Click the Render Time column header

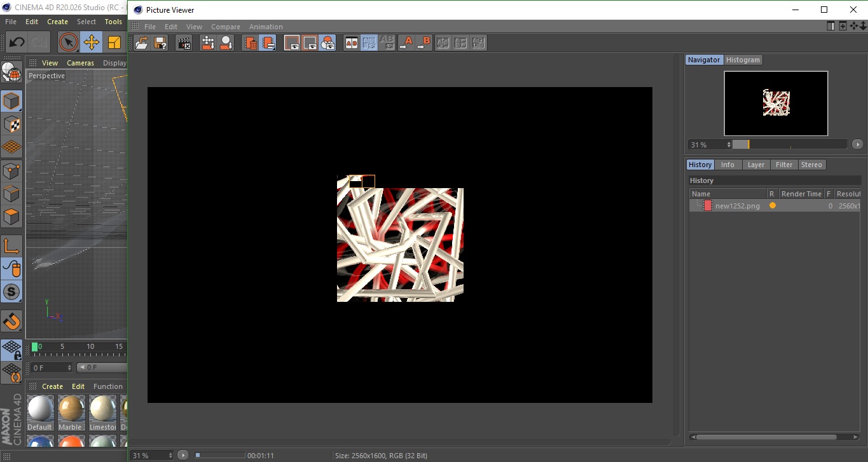point(801,194)
